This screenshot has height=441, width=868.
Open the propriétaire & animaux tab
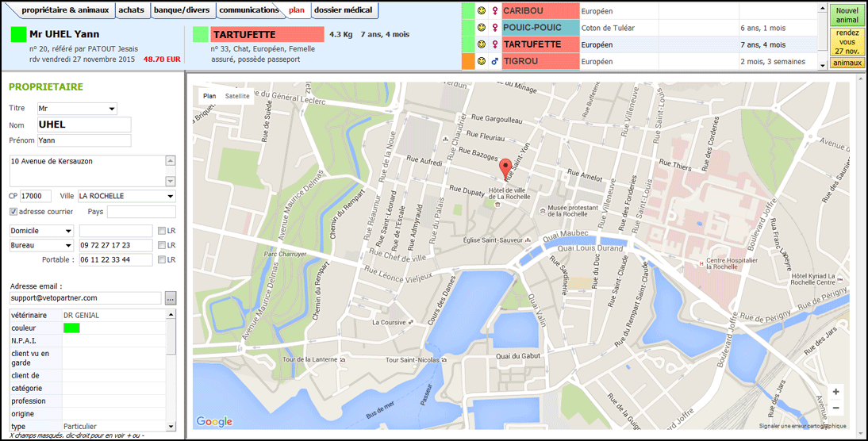(x=65, y=10)
